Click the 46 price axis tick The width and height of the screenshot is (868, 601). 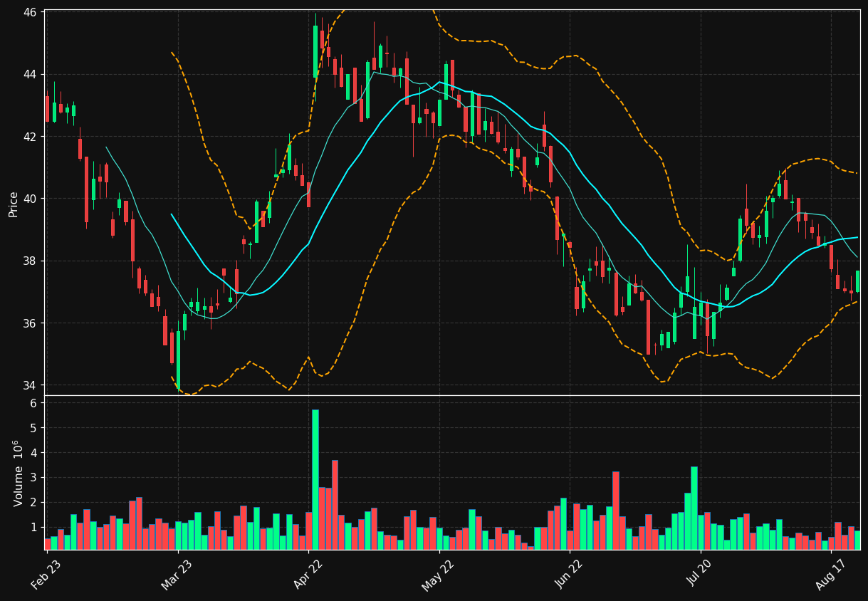[x=31, y=12]
